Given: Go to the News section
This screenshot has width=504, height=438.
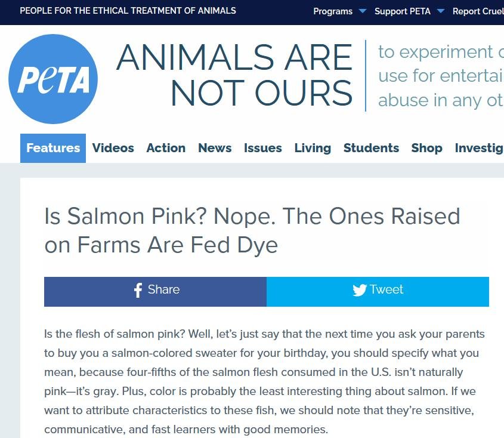Looking at the screenshot, I should 215,148.
